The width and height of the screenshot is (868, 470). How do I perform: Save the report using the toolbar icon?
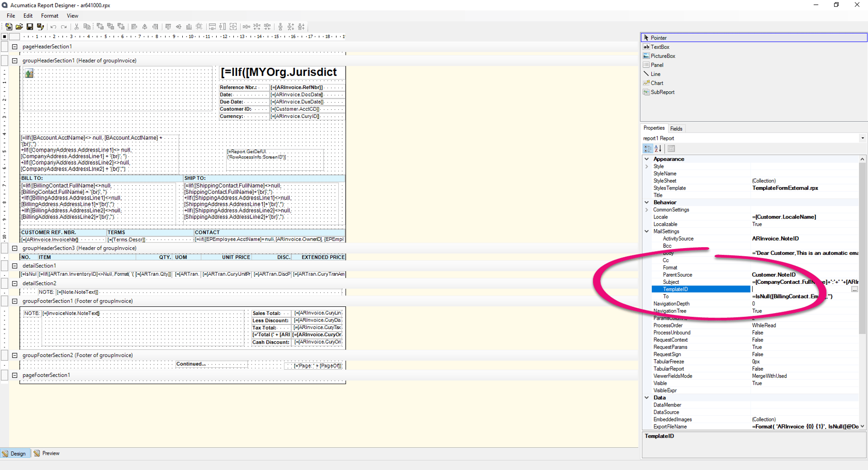tap(30, 27)
